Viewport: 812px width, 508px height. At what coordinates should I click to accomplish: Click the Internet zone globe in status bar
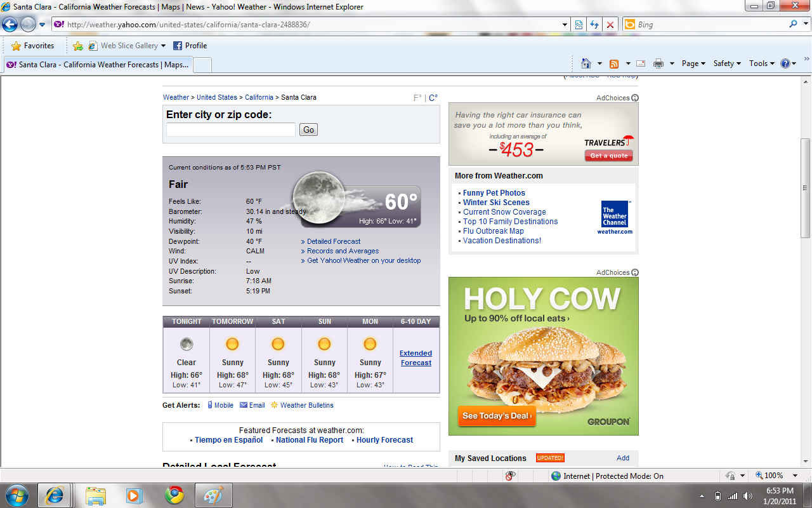pyautogui.click(x=556, y=476)
